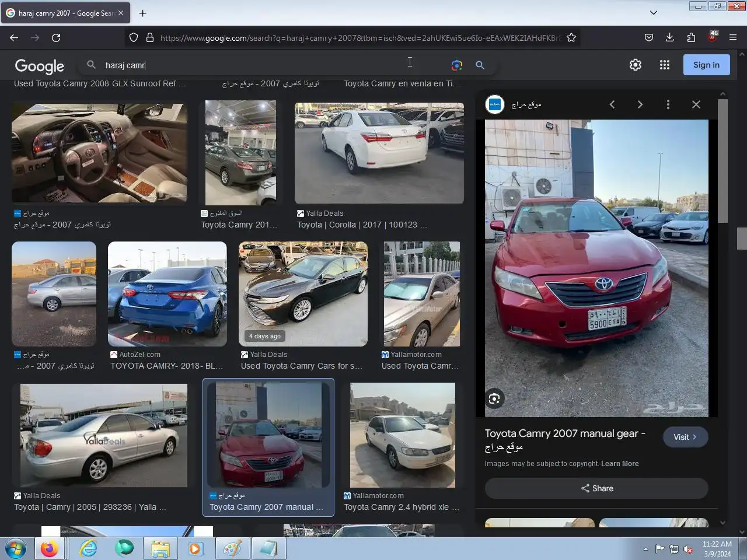Open Firefox from the taskbar
Screen dimensions: 747x560
50,549
